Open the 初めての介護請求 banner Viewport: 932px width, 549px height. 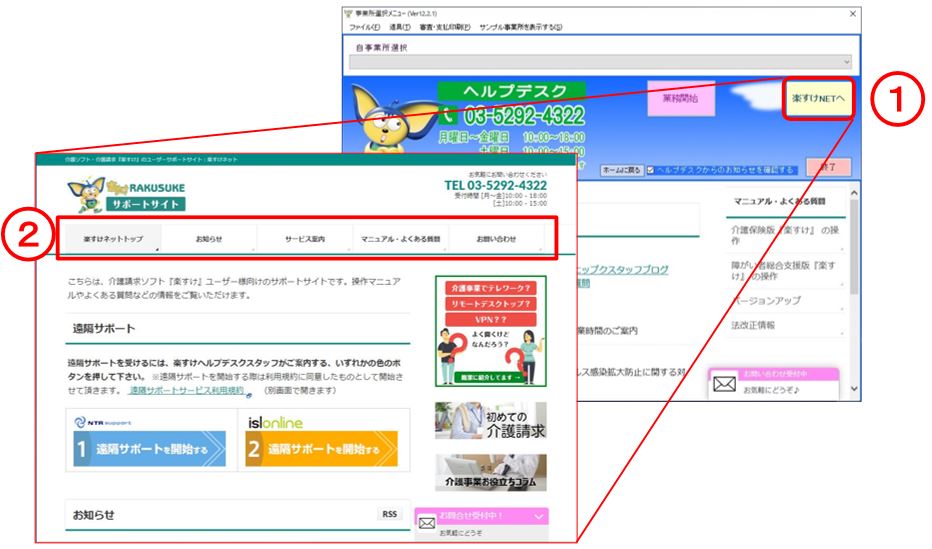click(490, 421)
